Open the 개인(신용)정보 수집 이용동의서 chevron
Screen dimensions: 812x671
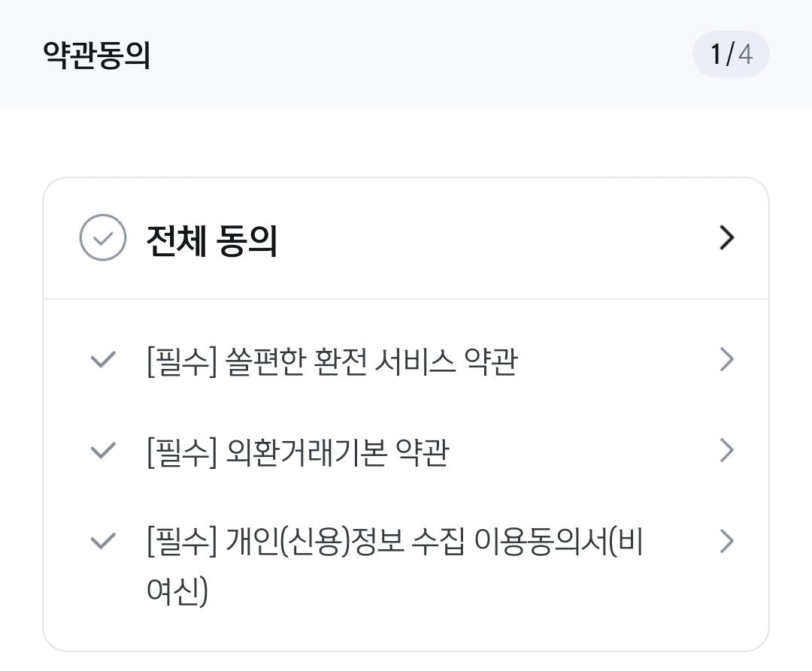(x=726, y=541)
